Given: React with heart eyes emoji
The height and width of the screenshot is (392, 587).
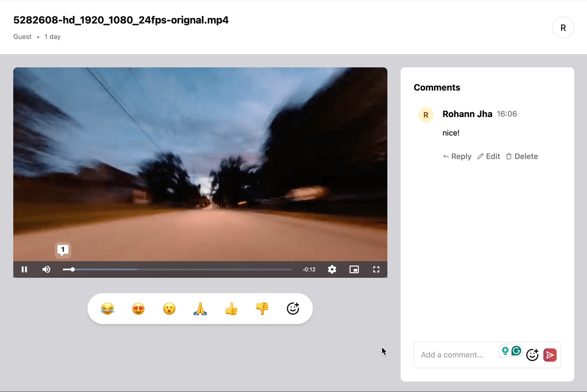Looking at the screenshot, I should click(139, 309).
